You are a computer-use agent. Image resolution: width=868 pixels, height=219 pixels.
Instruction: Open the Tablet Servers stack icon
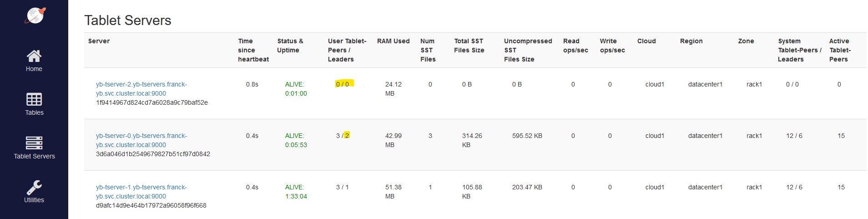[34, 143]
